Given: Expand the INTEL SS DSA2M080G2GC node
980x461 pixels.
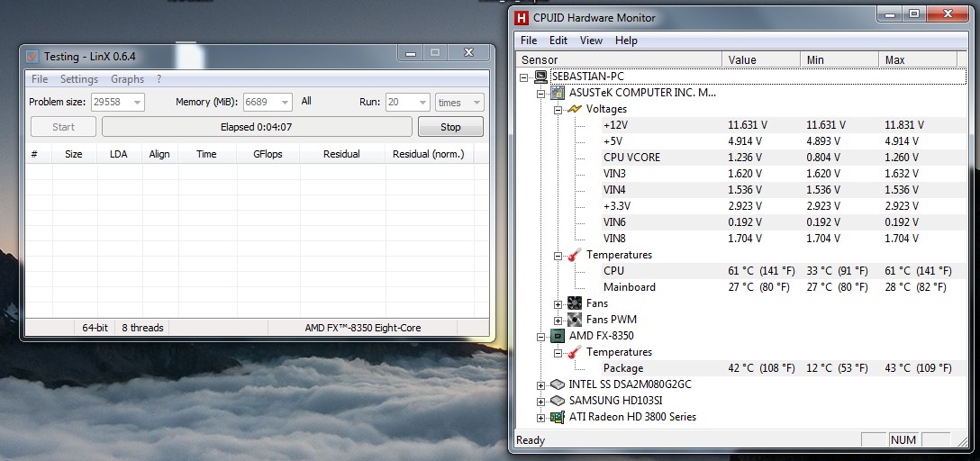Looking at the screenshot, I should click(x=541, y=385).
